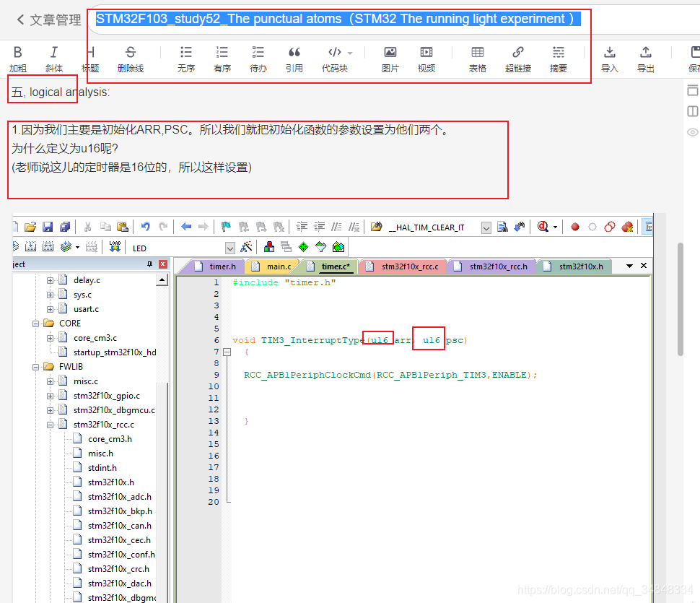
Task: Toggle preview eye icon on right sidebar
Action: point(693,132)
